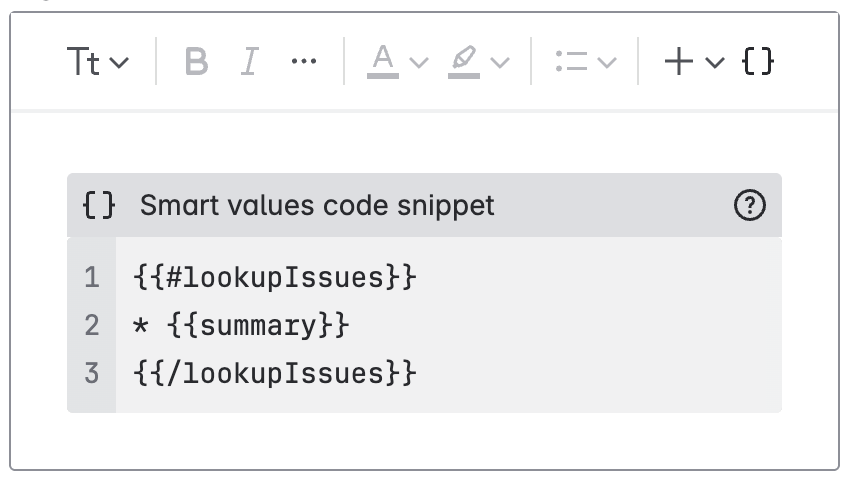The width and height of the screenshot is (848, 482).
Task: Click line number 2 in gutter
Action: (x=92, y=325)
